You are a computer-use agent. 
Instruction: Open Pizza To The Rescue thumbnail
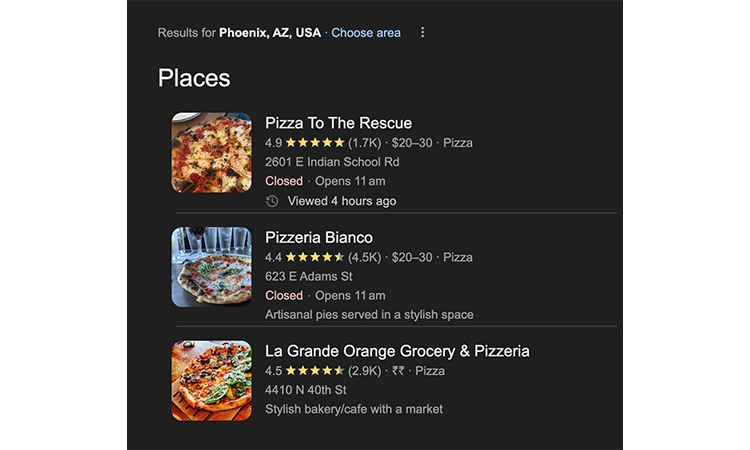211,152
